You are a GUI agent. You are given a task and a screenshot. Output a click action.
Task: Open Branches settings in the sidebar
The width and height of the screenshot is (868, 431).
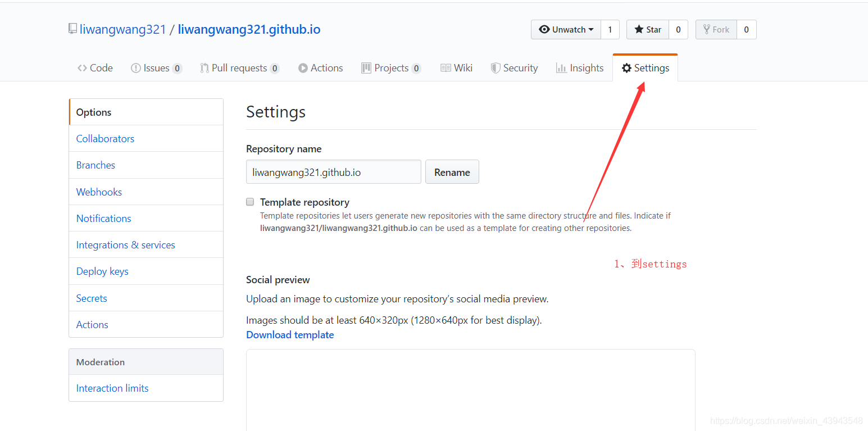(146, 165)
